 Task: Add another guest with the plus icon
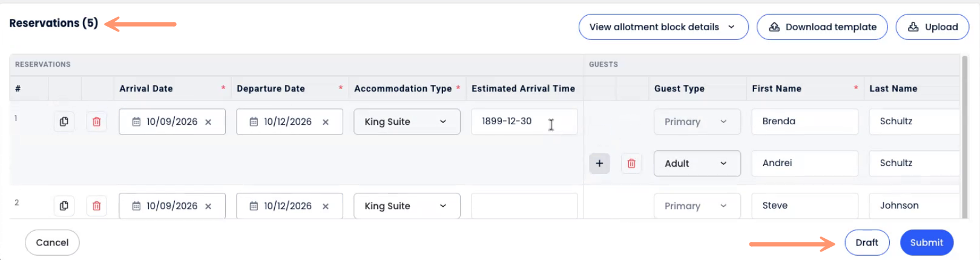tap(599, 164)
